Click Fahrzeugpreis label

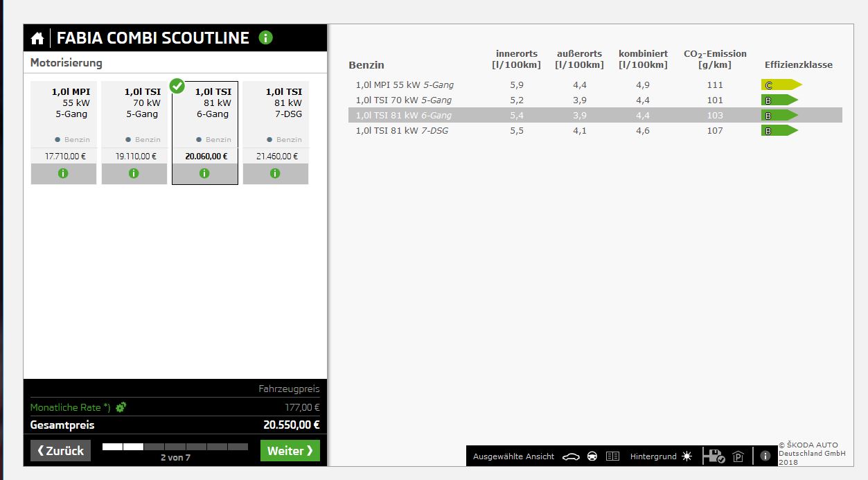pyautogui.click(x=289, y=390)
